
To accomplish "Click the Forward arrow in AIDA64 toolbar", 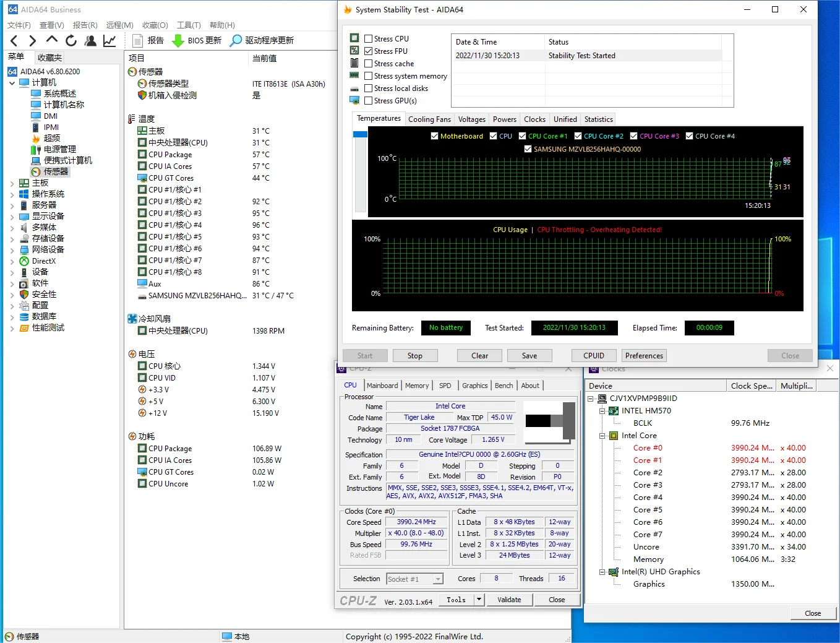I will click(x=33, y=41).
